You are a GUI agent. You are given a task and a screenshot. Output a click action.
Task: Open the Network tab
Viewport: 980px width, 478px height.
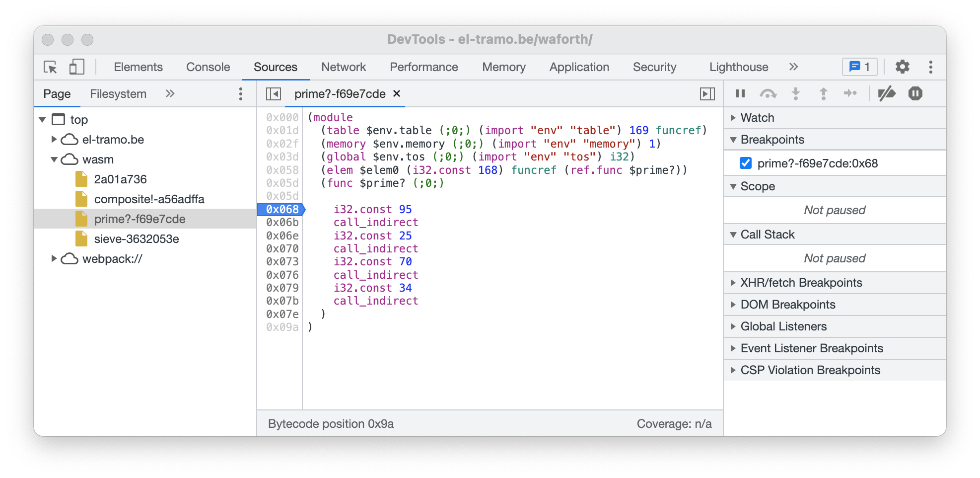[x=344, y=67]
